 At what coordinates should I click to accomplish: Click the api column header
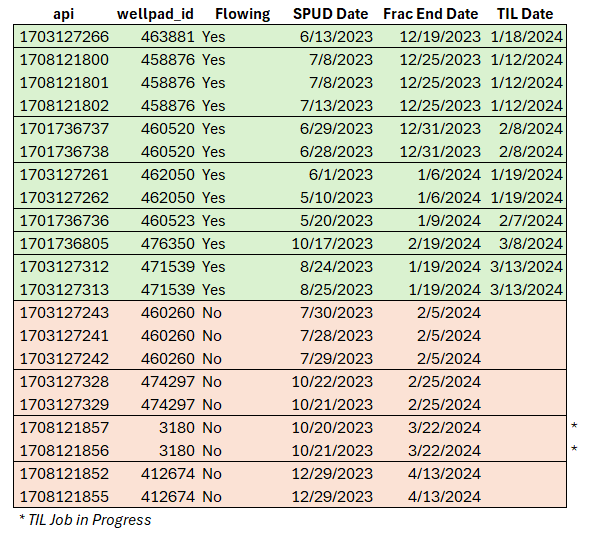point(64,14)
